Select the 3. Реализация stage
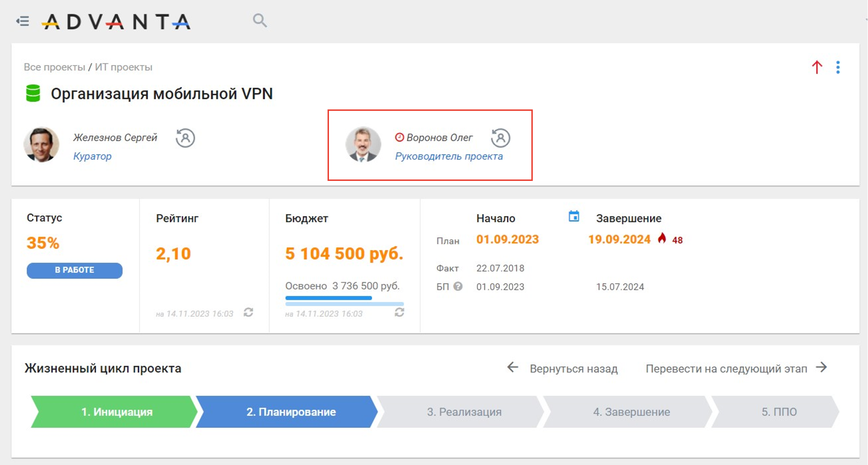Viewport: 868px width, 465px height. point(463,412)
